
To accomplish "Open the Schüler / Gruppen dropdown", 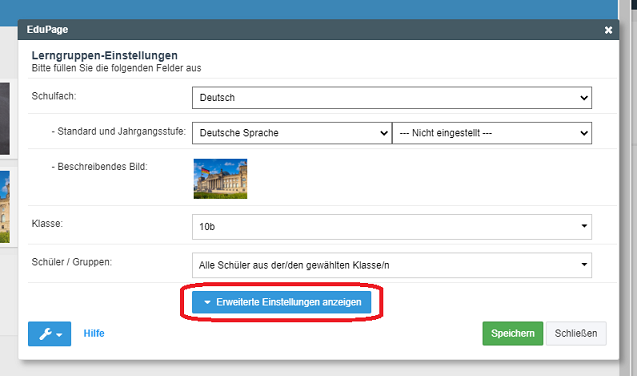I will 392,265.
